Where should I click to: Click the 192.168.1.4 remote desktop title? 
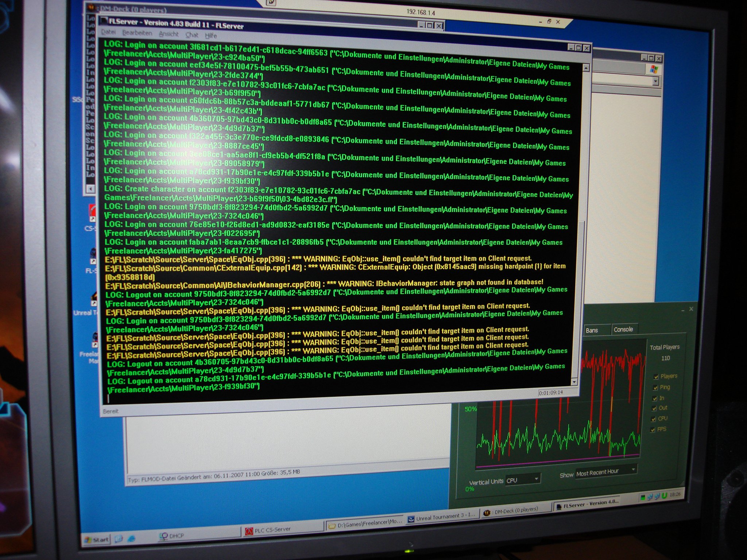click(x=421, y=12)
